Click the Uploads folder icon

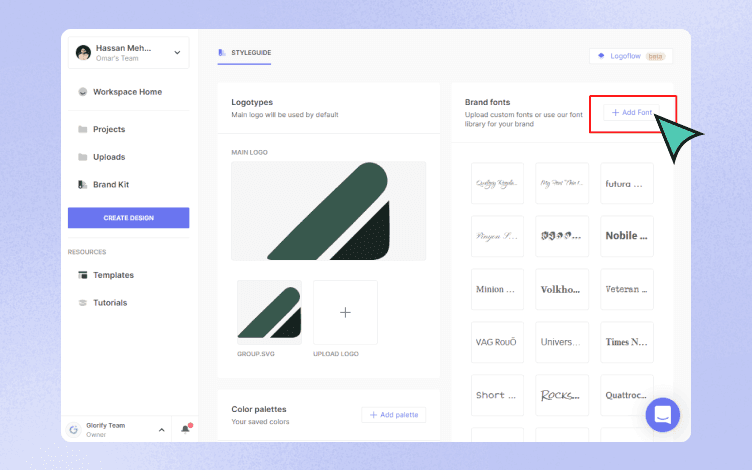point(82,157)
